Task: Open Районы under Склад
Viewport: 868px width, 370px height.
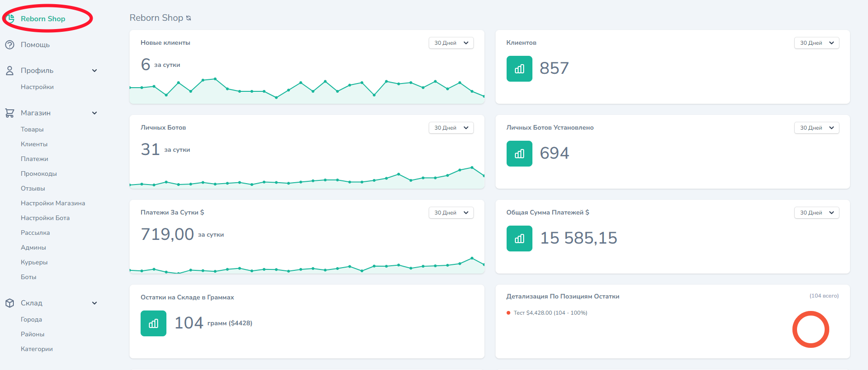Action: tap(33, 334)
